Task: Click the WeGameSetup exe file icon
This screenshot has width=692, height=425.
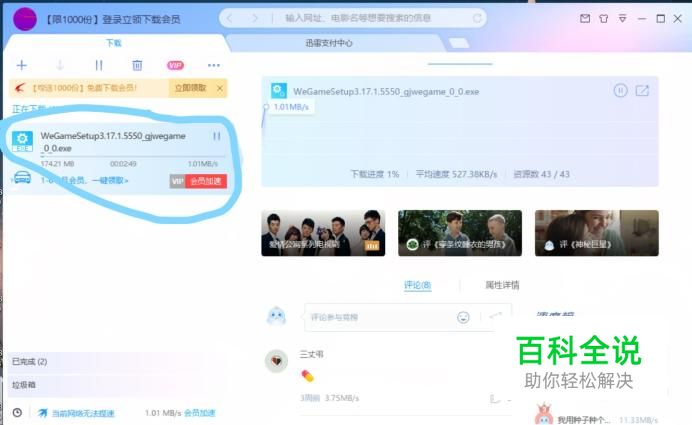Action: (22, 141)
